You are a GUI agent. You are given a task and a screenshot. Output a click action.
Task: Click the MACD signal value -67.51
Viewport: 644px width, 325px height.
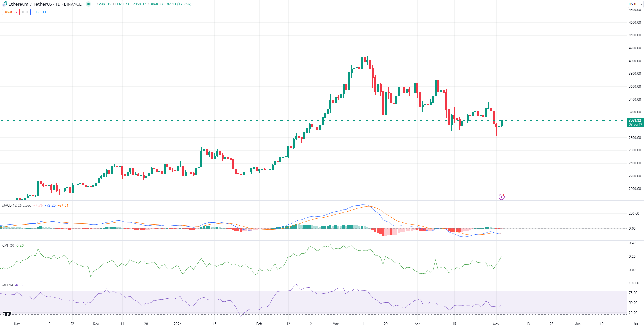[63, 206]
